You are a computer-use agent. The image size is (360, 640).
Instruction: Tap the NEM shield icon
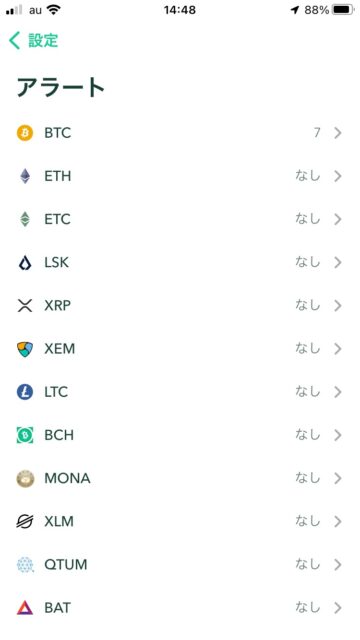point(25,349)
